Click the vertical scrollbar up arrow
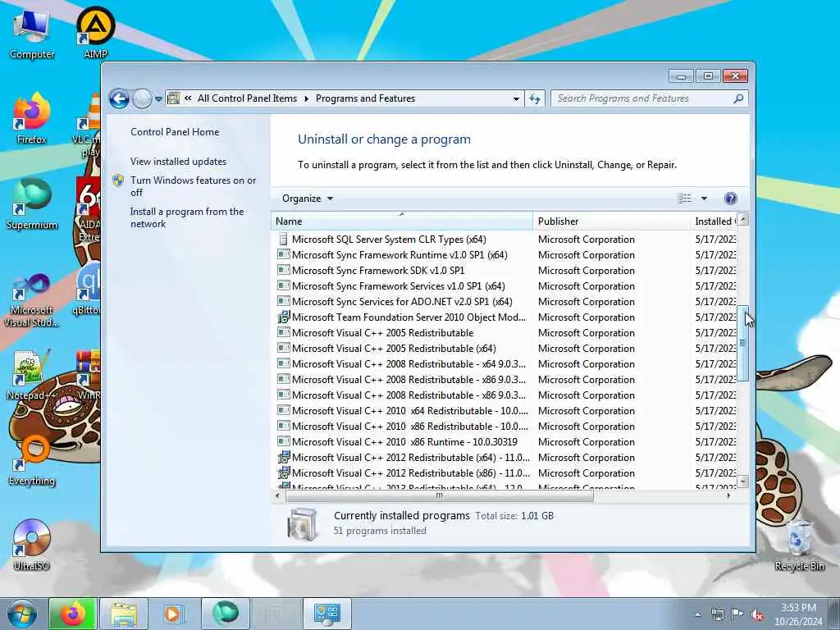The image size is (840, 630). [743, 219]
